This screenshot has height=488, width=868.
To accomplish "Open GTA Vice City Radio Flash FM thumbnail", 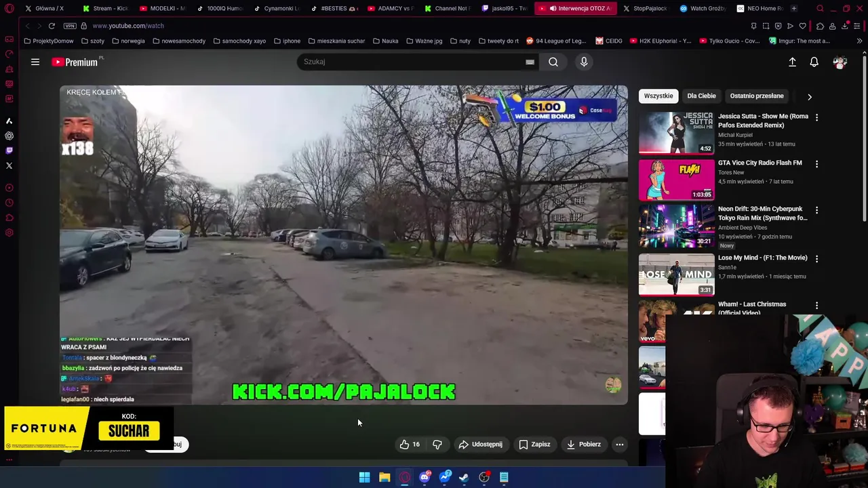I will (x=676, y=180).
